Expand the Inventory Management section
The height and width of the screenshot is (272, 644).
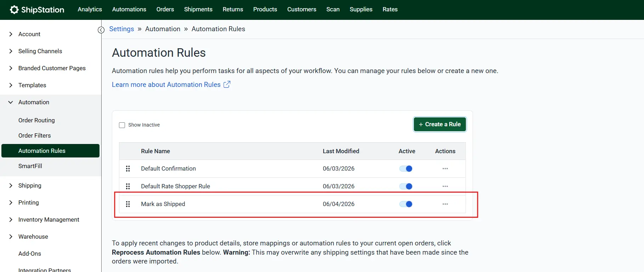coord(11,220)
